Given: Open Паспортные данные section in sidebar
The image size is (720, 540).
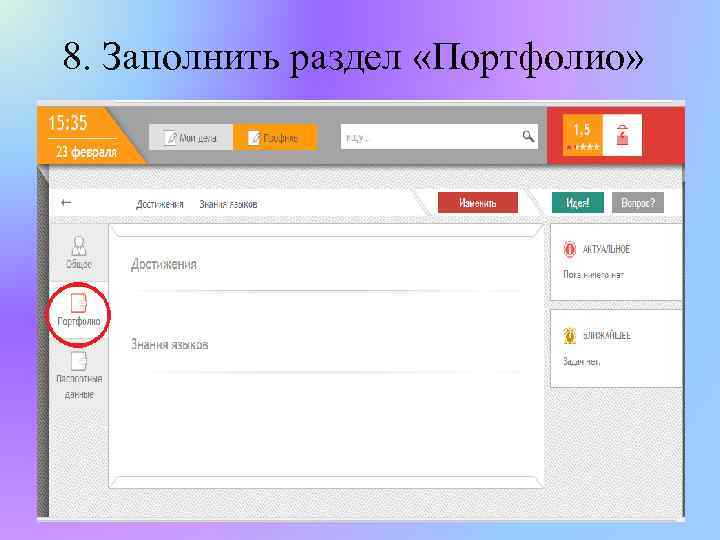Looking at the screenshot, I should (x=79, y=375).
